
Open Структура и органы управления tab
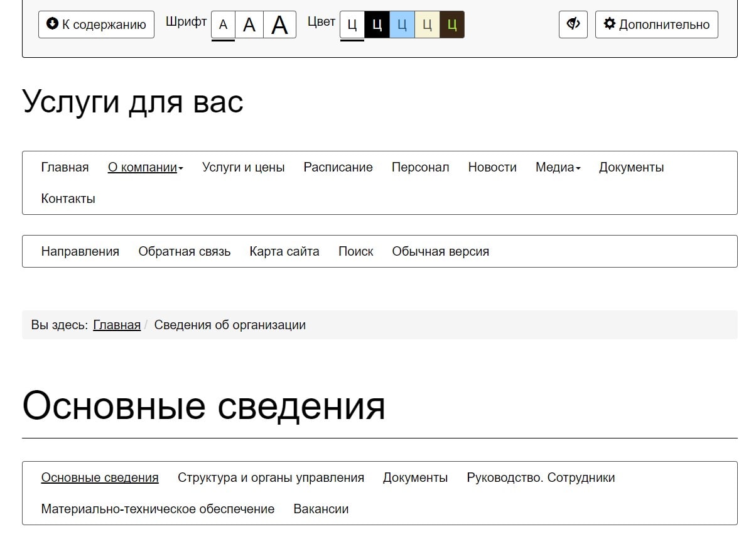(x=271, y=477)
